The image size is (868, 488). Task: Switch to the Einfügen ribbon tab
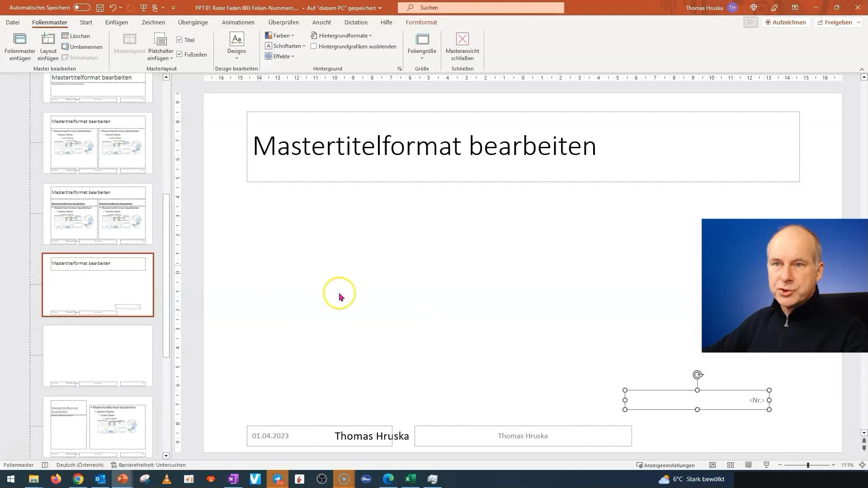click(x=116, y=22)
